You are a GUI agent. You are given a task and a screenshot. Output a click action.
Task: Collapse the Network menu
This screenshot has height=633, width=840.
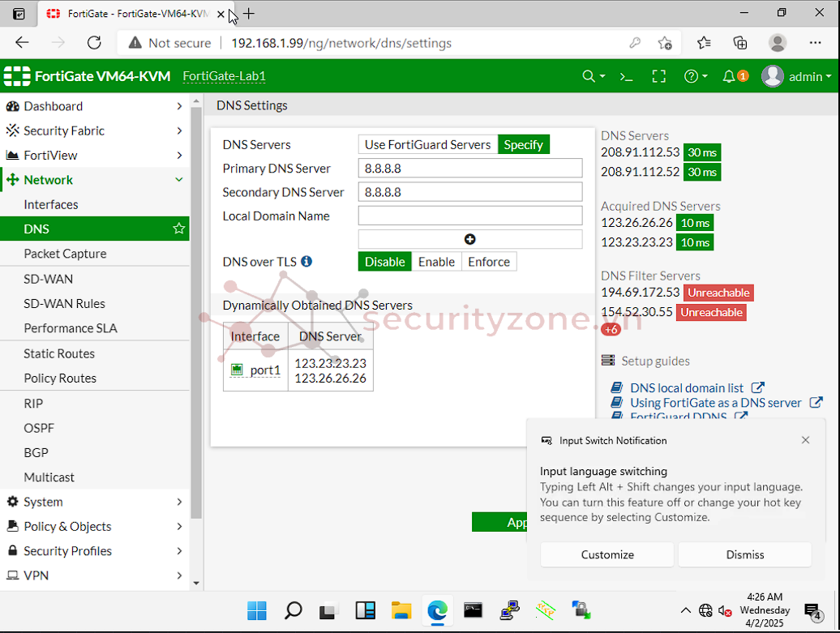95,180
